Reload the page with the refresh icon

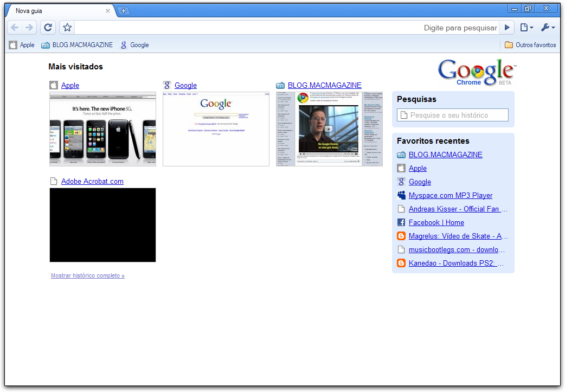point(48,28)
